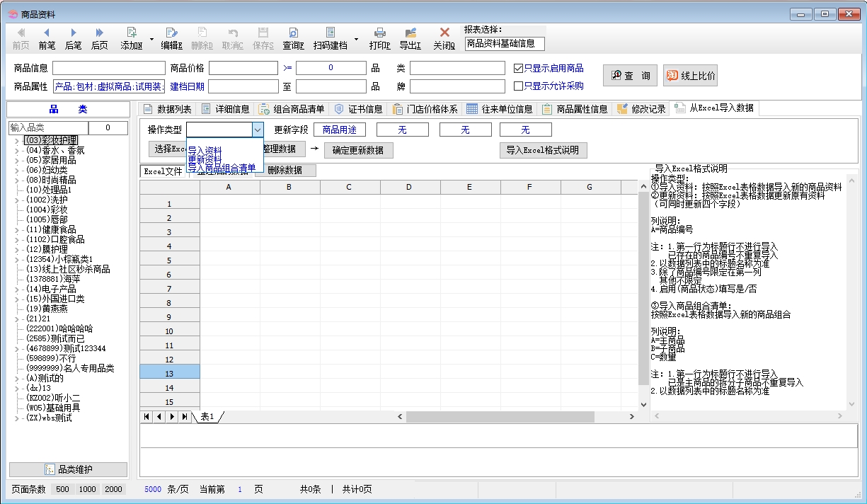Click the 线上比价 button
Image resolution: width=867 pixels, height=504 pixels.
690,76
